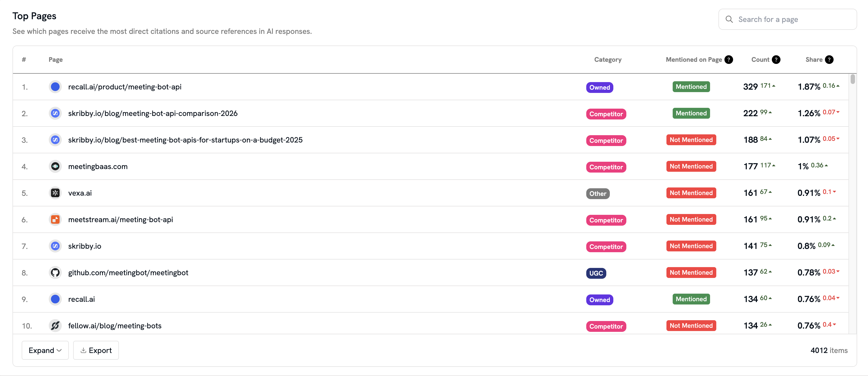Open skribby.io meeting-bot-api-comparison-2026 link
The width and height of the screenshot is (868, 376).
153,113
